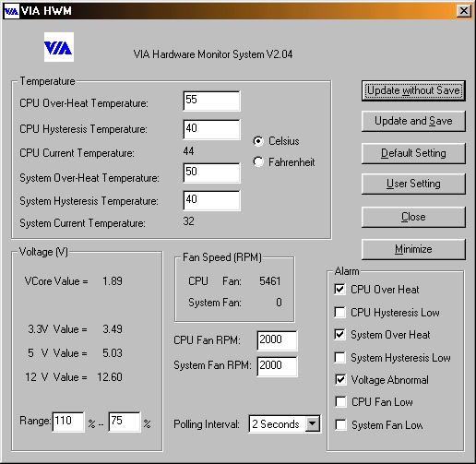Click the VIA logo image
This screenshot has width=476, height=464.
tap(59, 47)
